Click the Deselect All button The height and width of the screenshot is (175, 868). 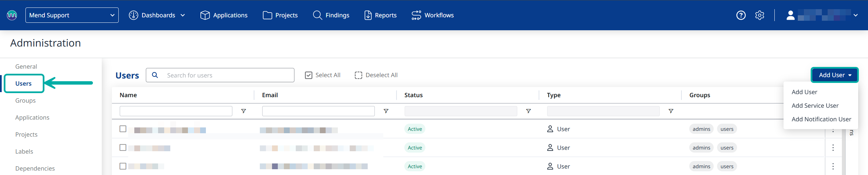coord(376,75)
